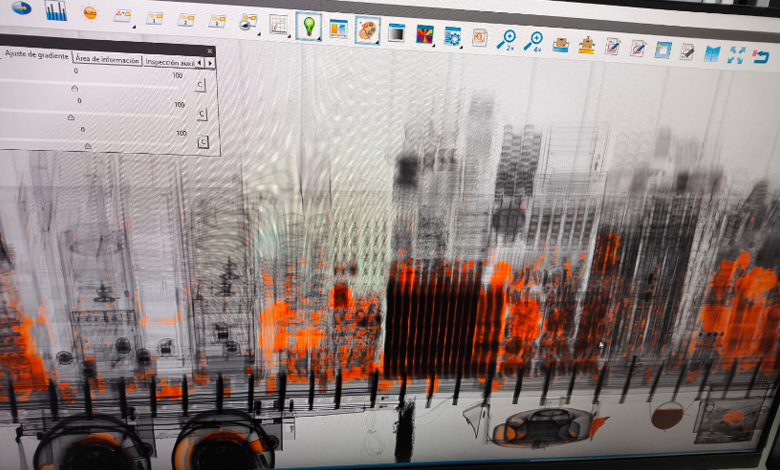Image resolution: width=780 pixels, height=470 pixels.
Task: Click the first gradient slider handle
Action: click(75, 88)
